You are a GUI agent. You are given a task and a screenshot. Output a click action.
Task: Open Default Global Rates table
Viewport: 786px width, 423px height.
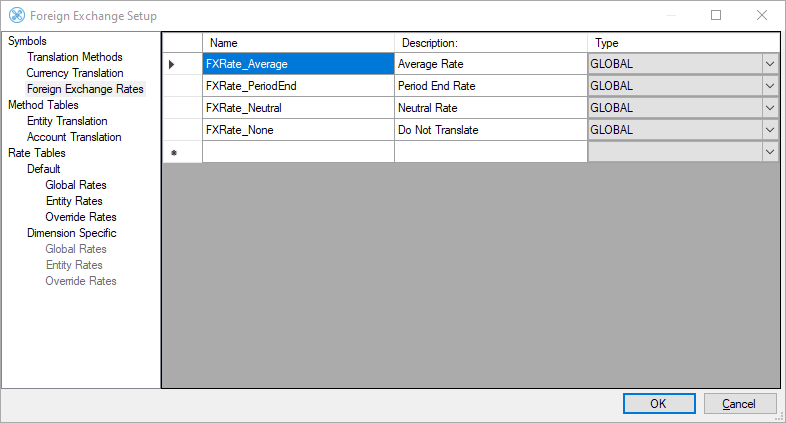coord(76,185)
